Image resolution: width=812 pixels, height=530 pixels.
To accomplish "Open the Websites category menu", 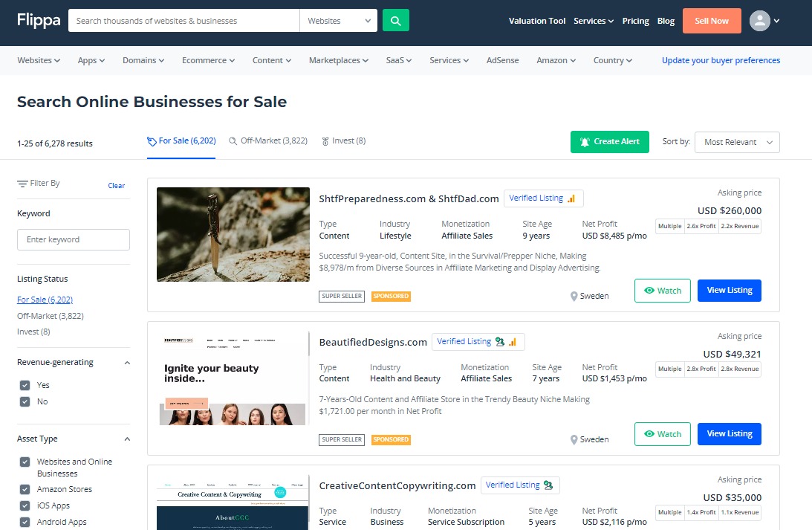I will click(x=39, y=60).
